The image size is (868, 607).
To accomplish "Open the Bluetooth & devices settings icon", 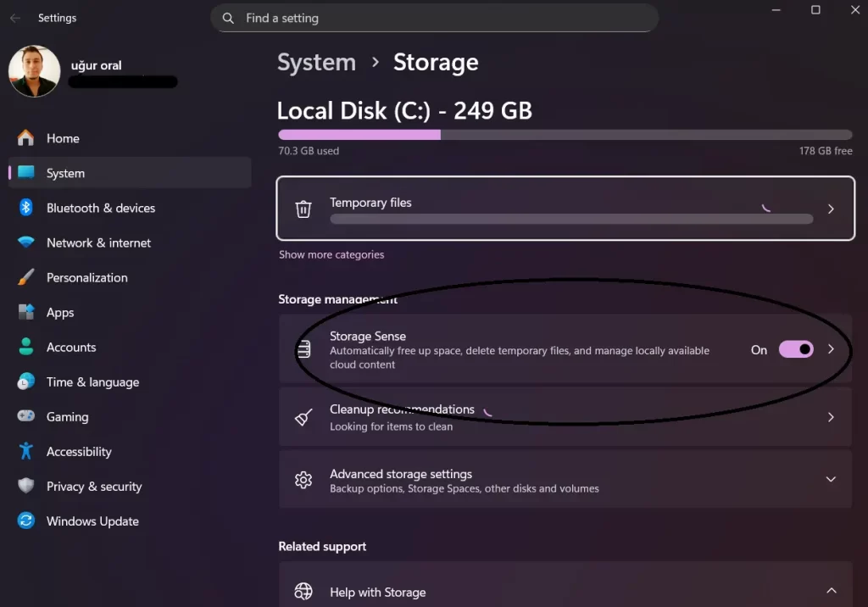I will click(x=24, y=208).
